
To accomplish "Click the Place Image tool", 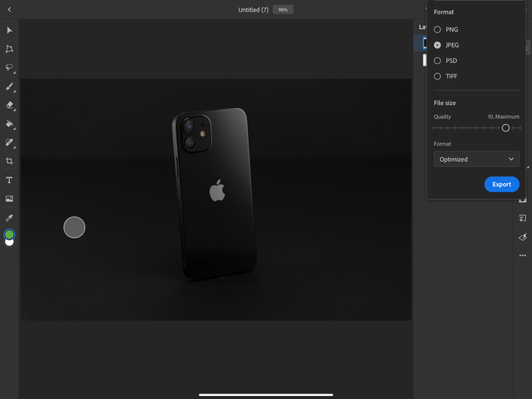I will [x=9, y=199].
